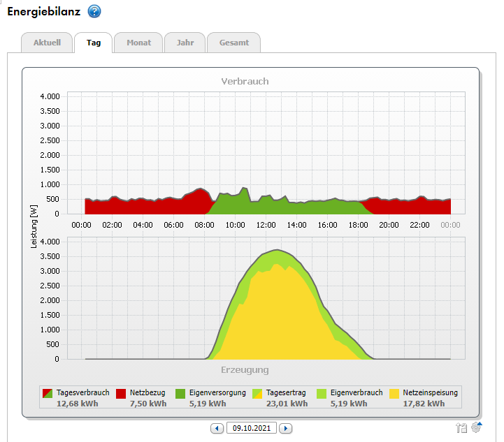Screen dimensions: 504x442
Task: Toggle the Tagesertrag legend swatch
Action: [x=258, y=393]
